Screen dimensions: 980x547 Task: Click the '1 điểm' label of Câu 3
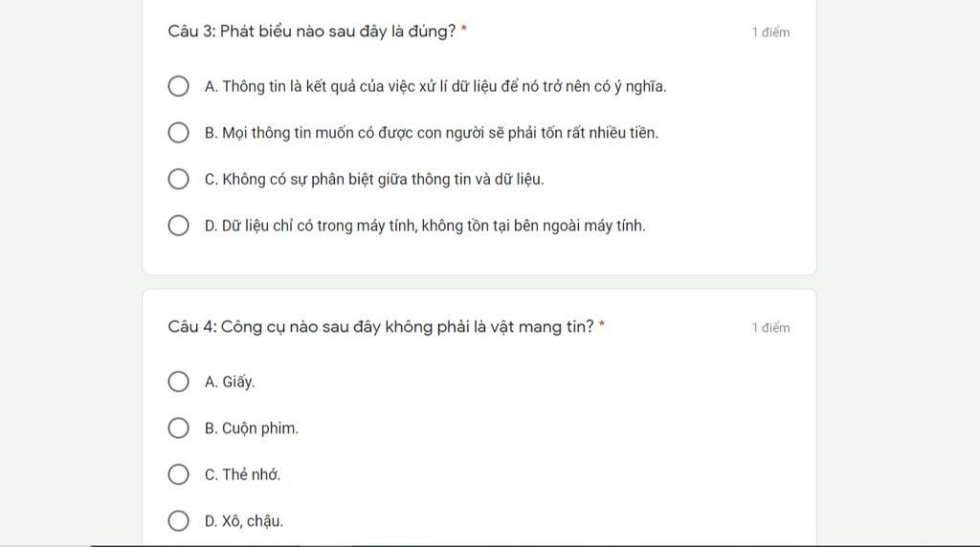pos(770,33)
